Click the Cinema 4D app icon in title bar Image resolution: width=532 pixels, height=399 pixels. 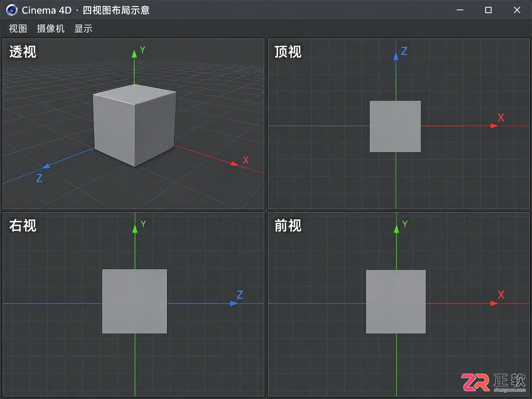point(12,10)
